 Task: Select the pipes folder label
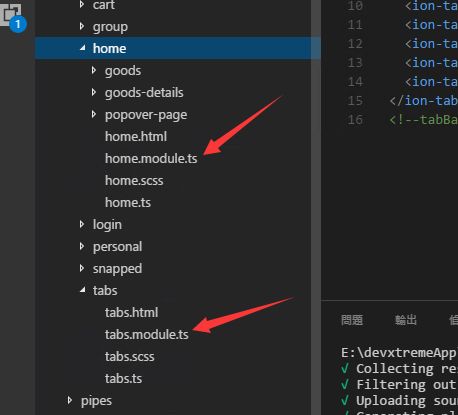[x=96, y=401]
